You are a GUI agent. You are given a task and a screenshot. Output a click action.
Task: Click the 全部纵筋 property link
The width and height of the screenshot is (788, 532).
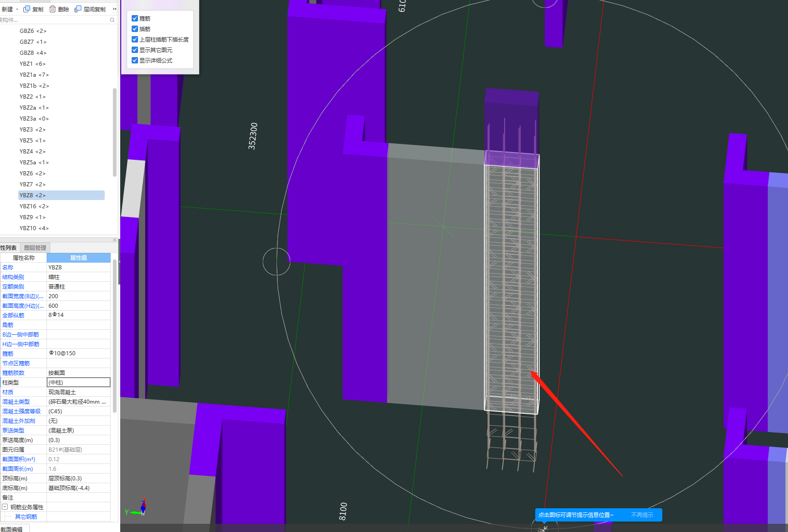(x=13, y=316)
